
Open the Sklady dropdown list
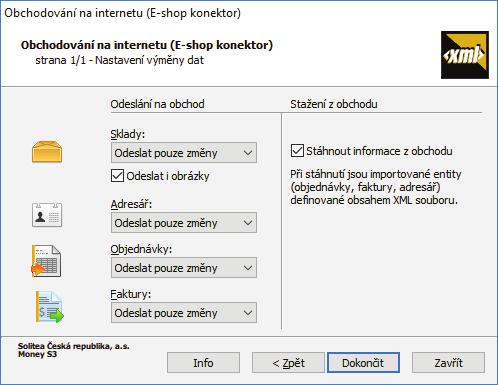click(184, 153)
